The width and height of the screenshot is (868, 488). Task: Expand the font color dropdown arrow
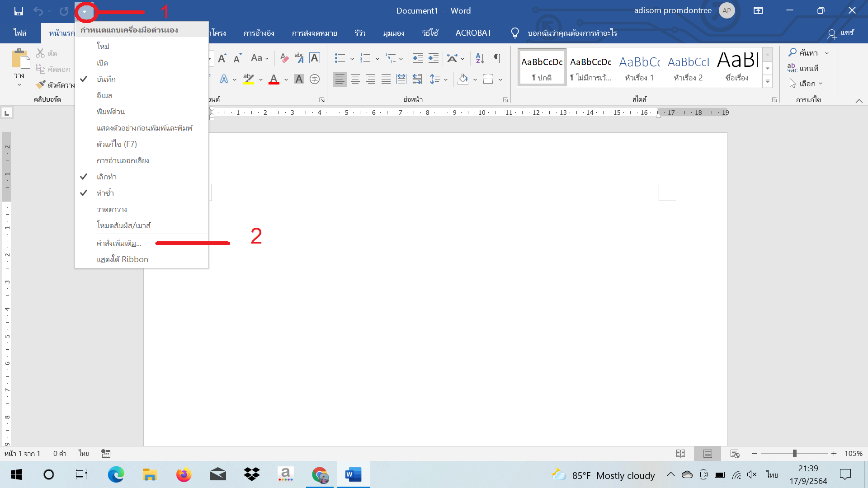(286, 80)
